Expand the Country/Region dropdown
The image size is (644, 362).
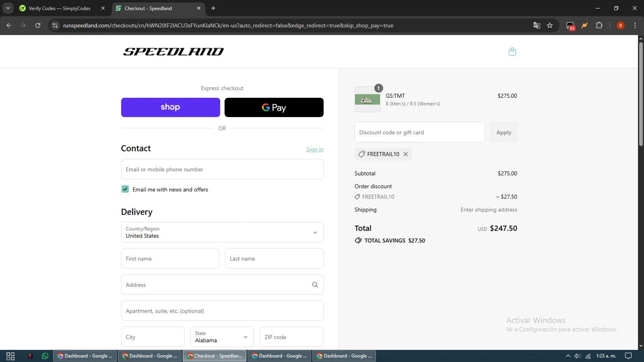222,232
